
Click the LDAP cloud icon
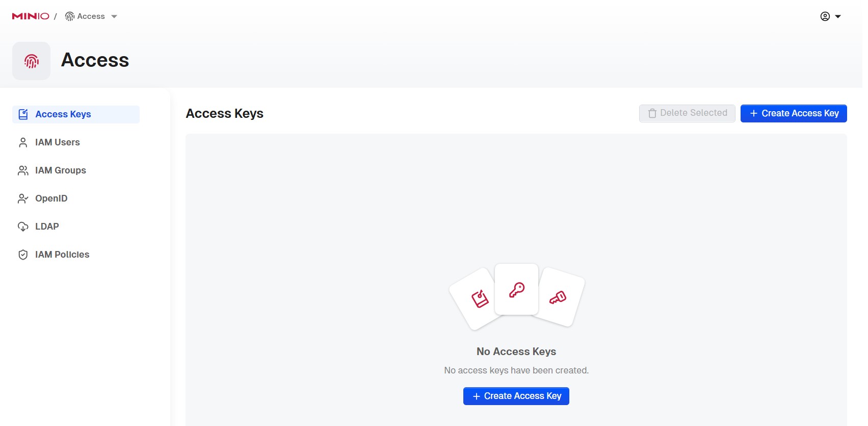tap(23, 227)
